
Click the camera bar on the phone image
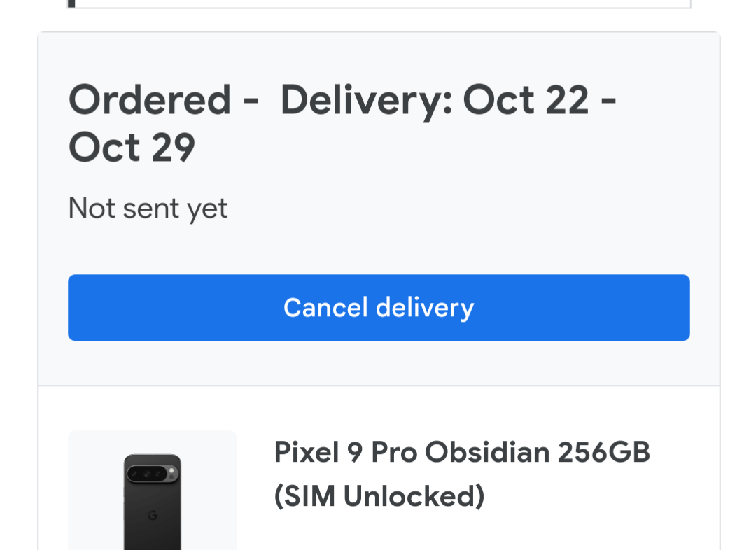point(151,474)
